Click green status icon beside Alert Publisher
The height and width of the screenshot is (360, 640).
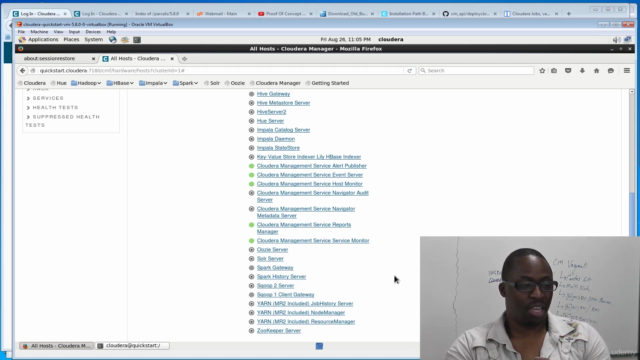[251, 166]
